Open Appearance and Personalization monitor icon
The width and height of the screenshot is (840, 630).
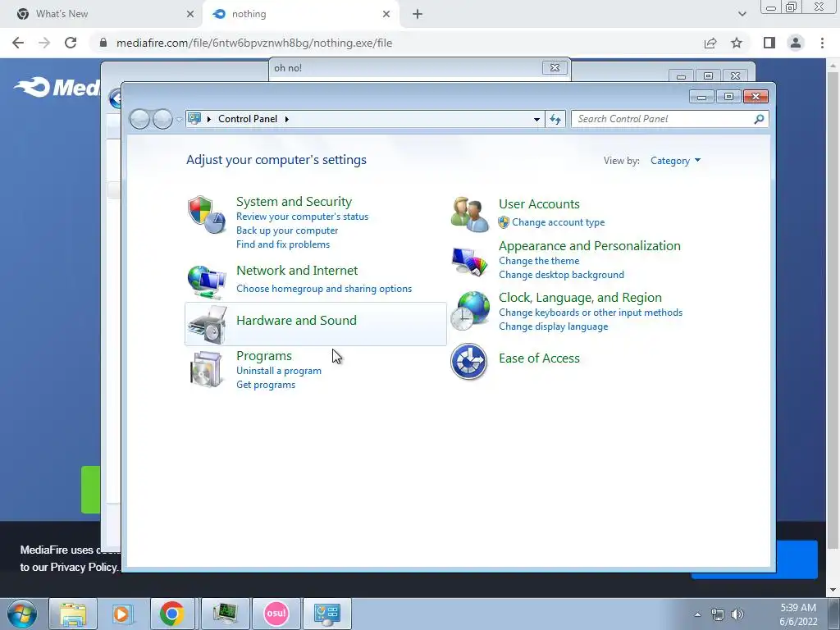[x=469, y=262]
